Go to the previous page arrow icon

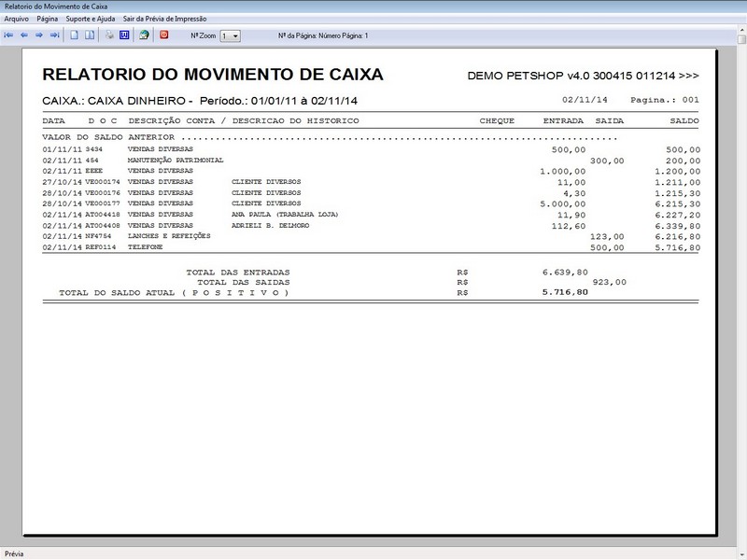23,35
